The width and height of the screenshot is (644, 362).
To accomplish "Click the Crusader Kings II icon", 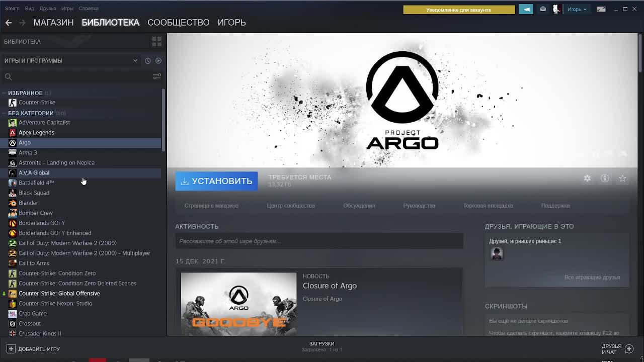I will (13, 333).
